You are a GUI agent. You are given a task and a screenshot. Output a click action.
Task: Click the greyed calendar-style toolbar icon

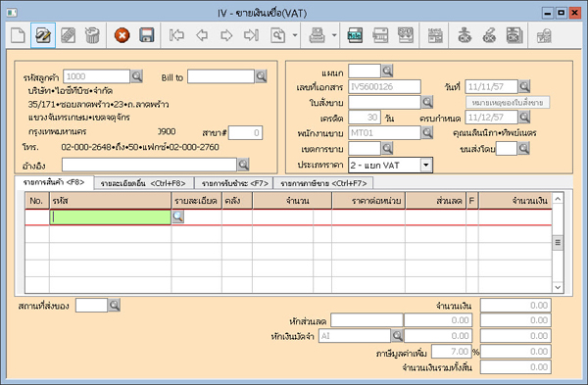(x=435, y=35)
